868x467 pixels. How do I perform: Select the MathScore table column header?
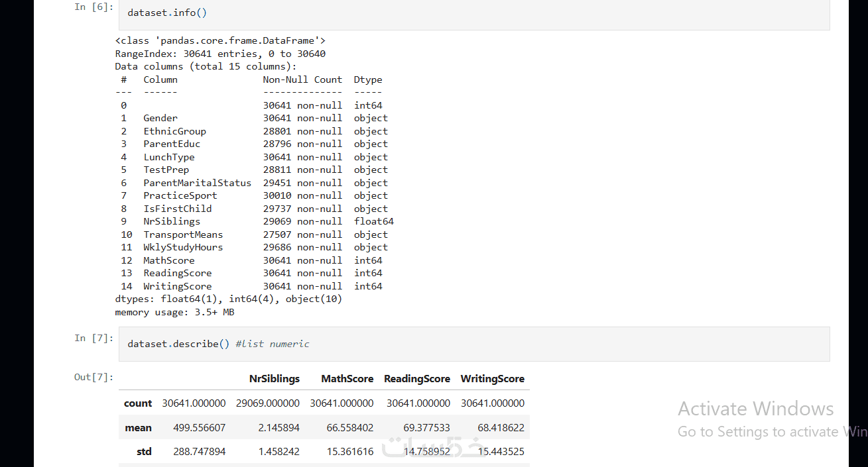coord(347,379)
